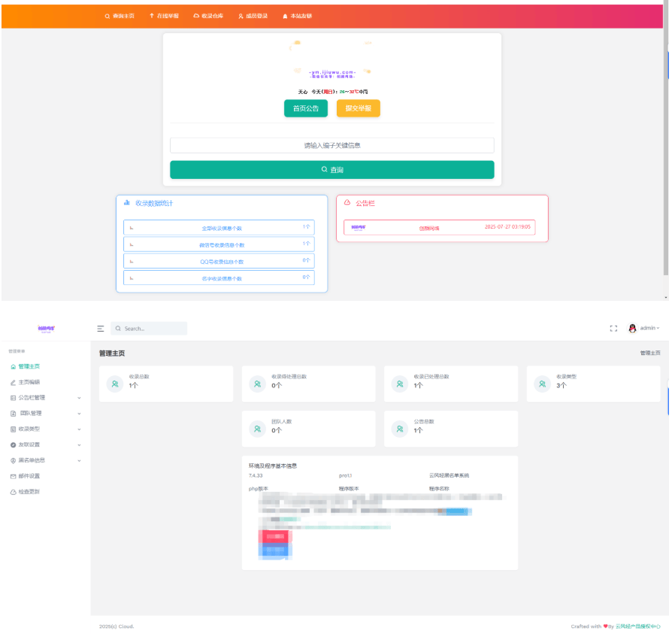Select 邮件设置 in the sidebar

click(x=29, y=476)
